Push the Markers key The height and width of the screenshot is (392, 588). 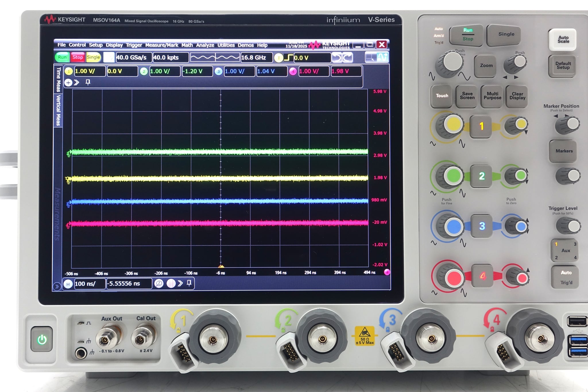click(564, 151)
